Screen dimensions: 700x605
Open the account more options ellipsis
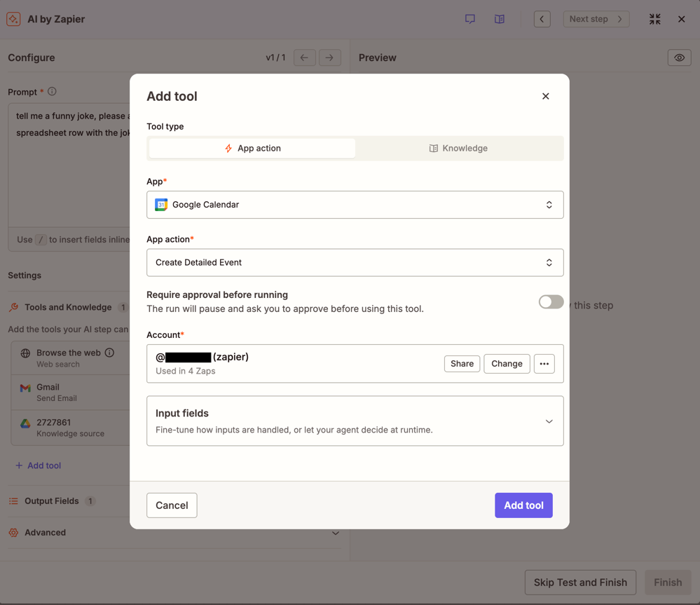point(544,363)
